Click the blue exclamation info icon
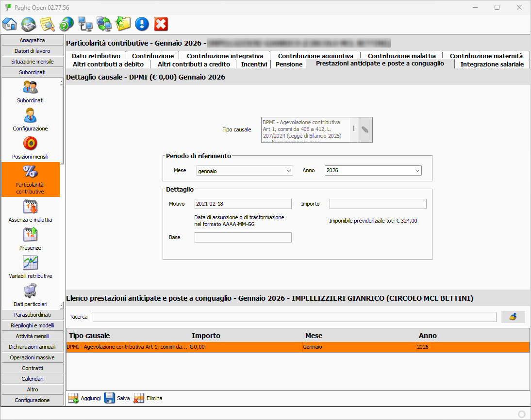Screen dimensions: 531x420 click(x=142, y=24)
